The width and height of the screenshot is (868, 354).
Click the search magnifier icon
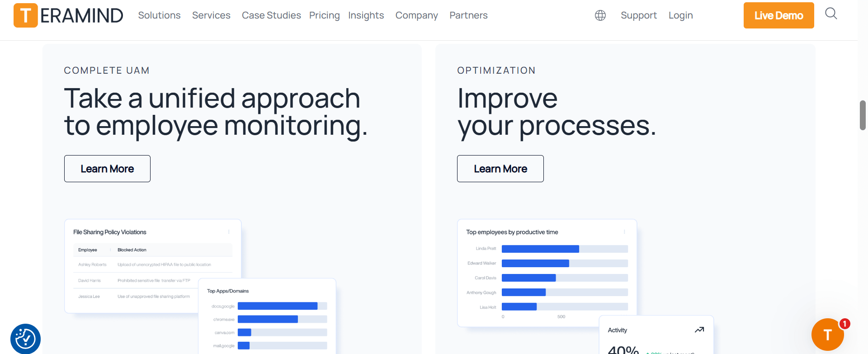pos(831,14)
